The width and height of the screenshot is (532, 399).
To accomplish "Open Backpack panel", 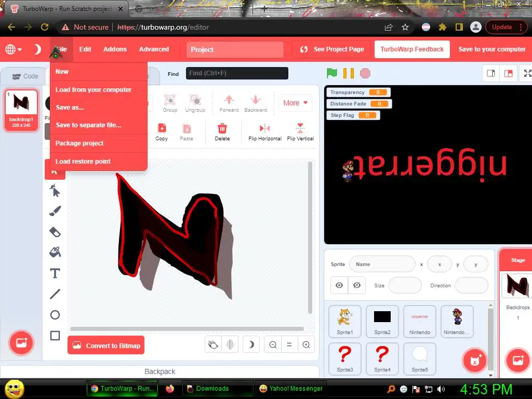I will tap(160, 371).
